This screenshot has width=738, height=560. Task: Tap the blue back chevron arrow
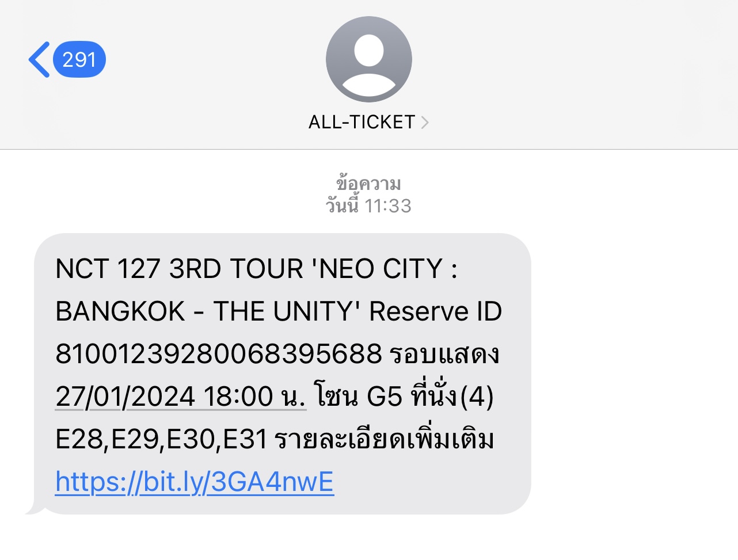click(x=39, y=59)
